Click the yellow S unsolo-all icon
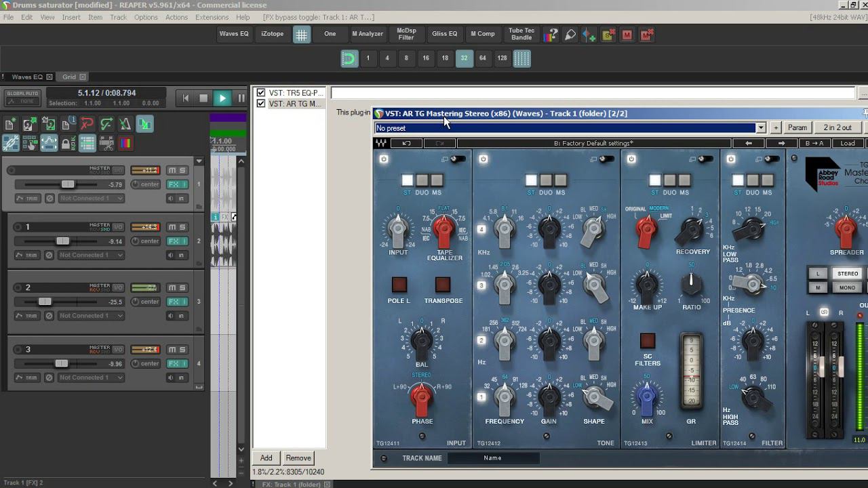868x488 pixels. 608,35
